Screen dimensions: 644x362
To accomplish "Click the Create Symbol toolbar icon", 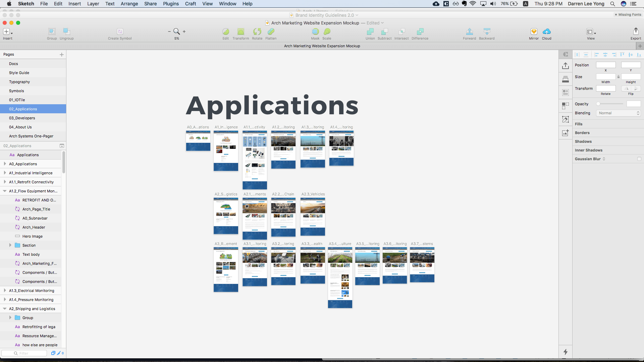I will pyautogui.click(x=120, y=32).
